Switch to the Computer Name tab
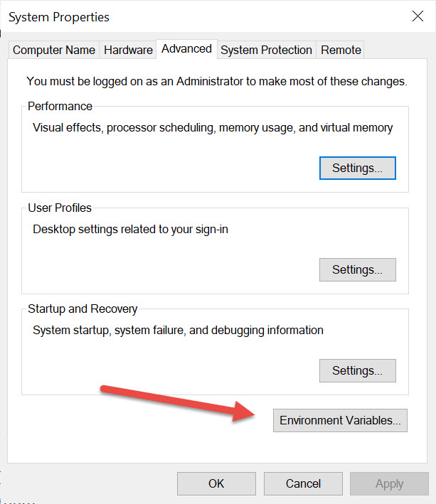436x504 pixels. 54,50
